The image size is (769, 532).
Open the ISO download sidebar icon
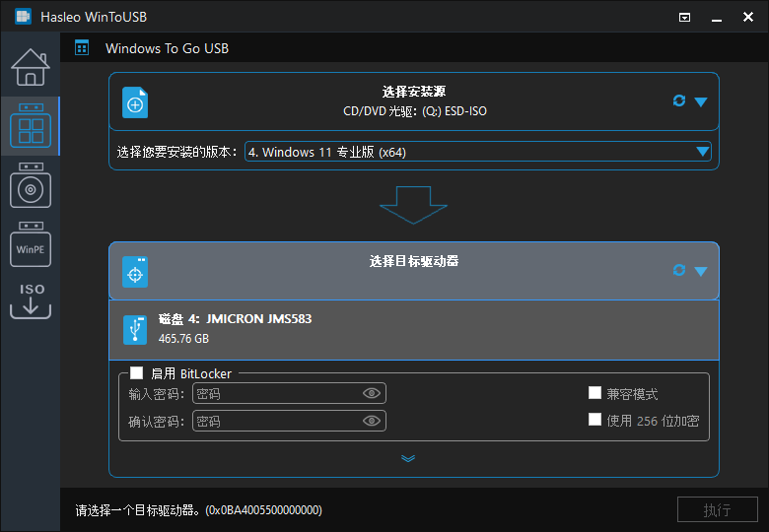(x=31, y=300)
